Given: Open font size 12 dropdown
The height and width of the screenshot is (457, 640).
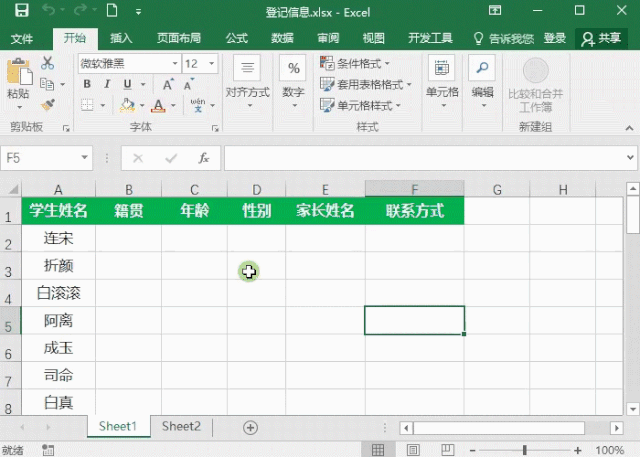Looking at the screenshot, I should click(211, 64).
